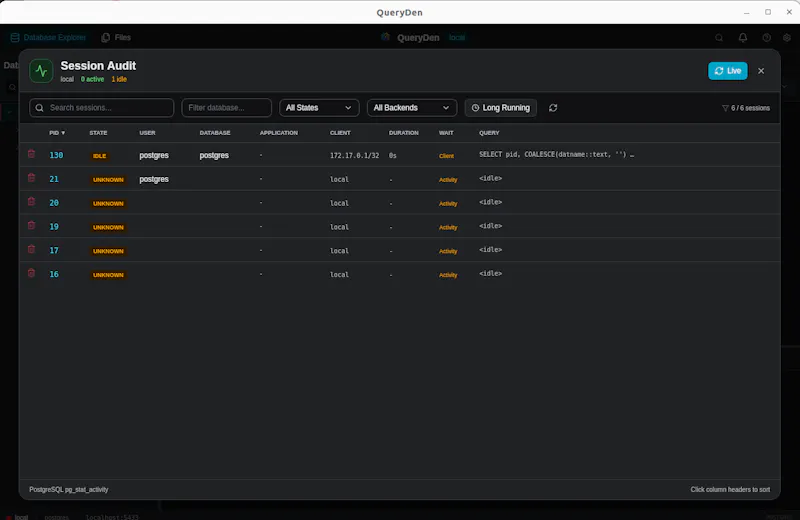
Task: Open the All Backends dropdown
Action: coord(412,108)
